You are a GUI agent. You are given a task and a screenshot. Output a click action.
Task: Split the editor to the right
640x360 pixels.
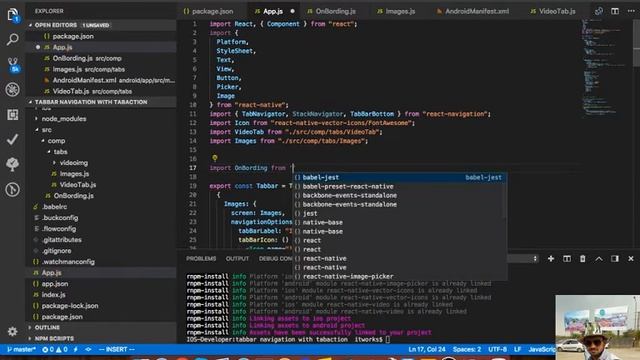coord(615,11)
